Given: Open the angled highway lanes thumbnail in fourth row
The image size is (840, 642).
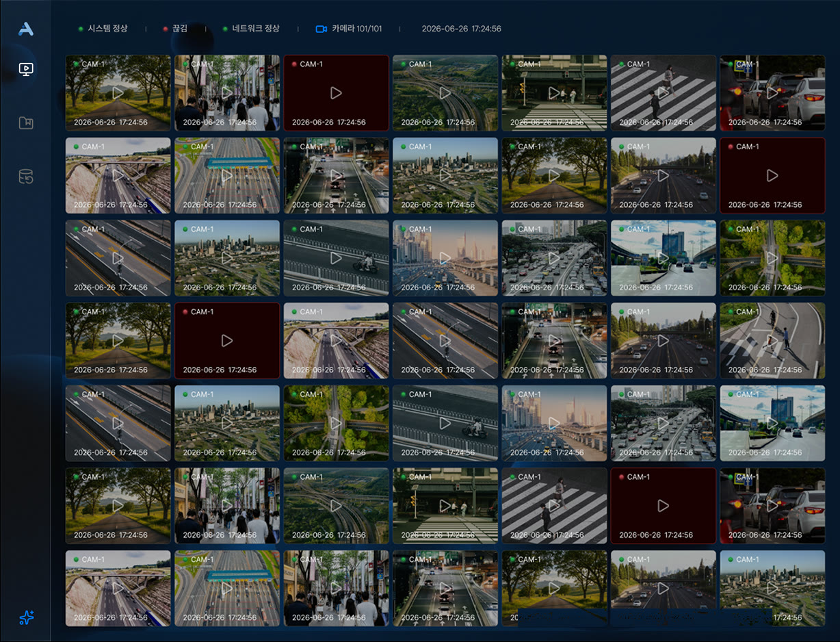Looking at the screenshot, I should tap(445, 340).
